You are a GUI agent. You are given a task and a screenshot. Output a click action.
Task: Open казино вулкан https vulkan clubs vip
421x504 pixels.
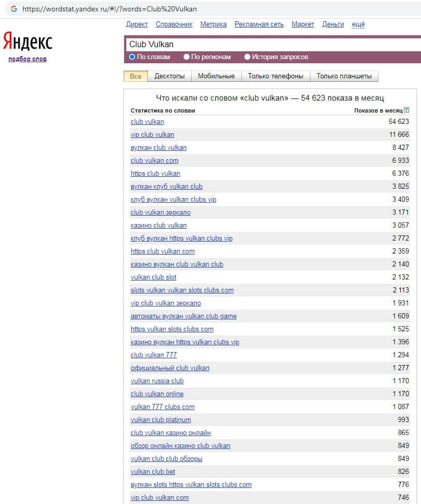[x=185, y=342]
